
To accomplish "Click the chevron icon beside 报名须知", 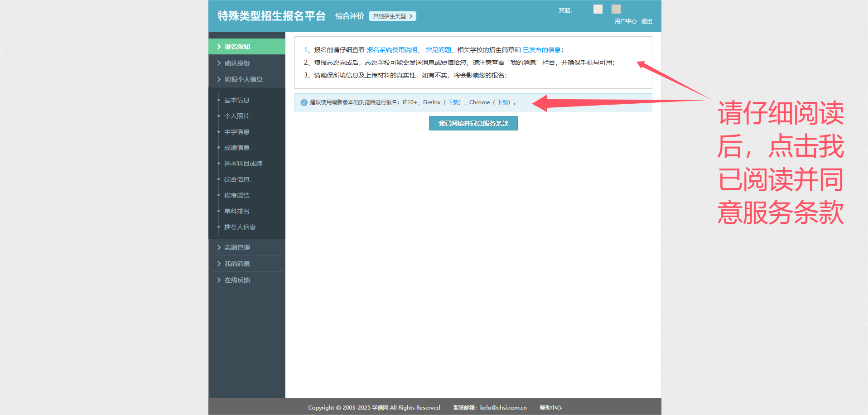I will [219, 47].
